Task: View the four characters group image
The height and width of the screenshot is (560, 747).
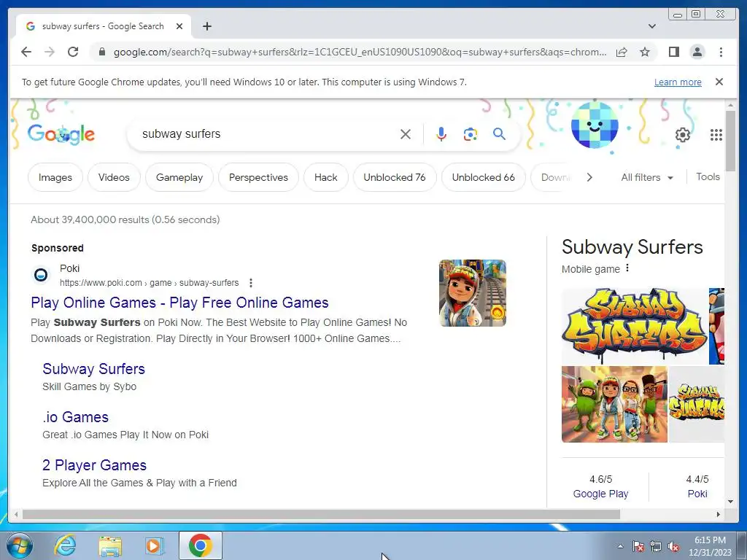Action: tap(614, 404)
